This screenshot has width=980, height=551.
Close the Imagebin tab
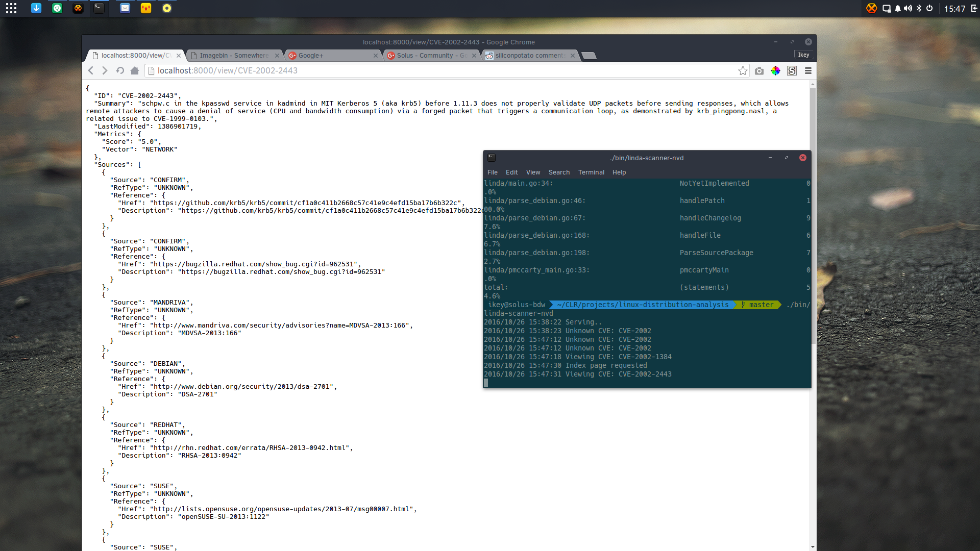pos(277,56)
